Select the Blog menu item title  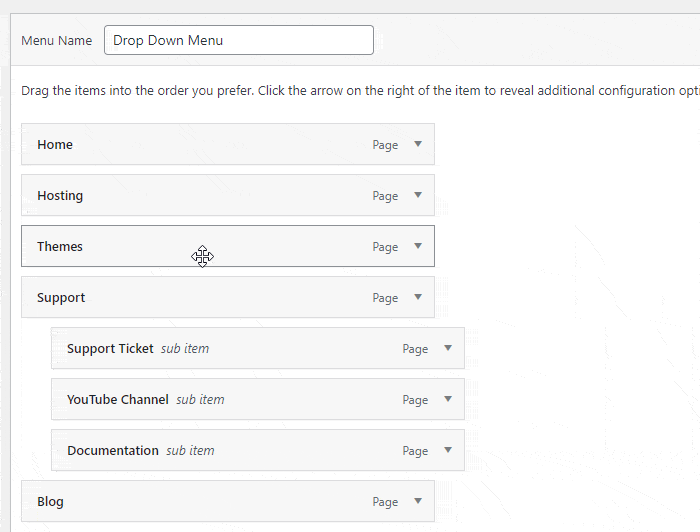coord(50,502)
